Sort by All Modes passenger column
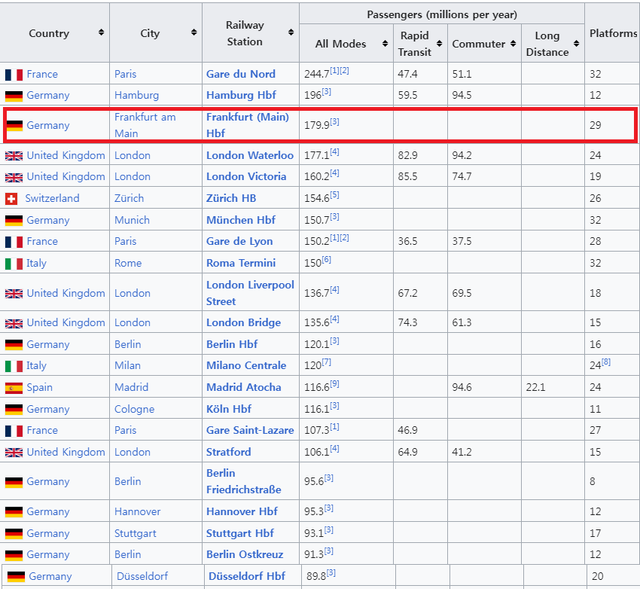 point(383,44)
